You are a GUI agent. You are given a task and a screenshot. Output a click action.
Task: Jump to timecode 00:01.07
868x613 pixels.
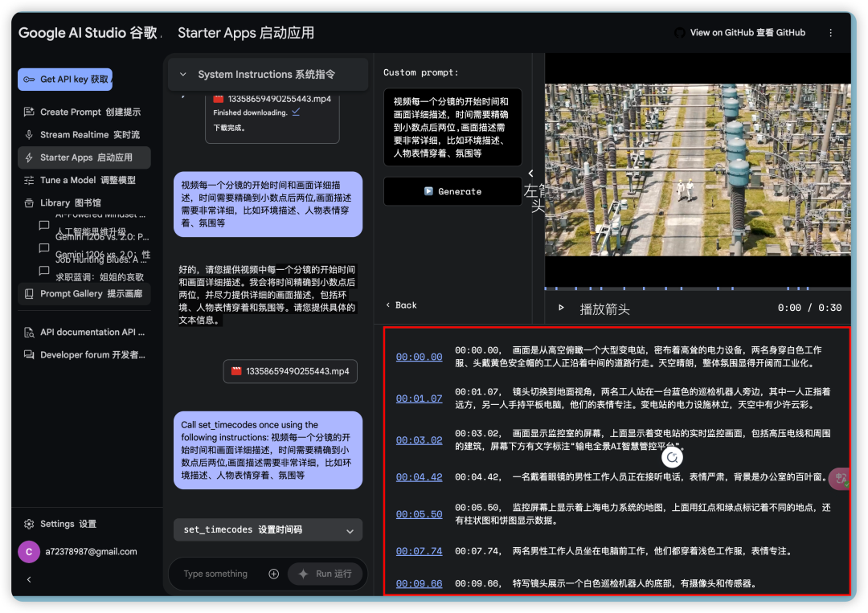[419, 398]
